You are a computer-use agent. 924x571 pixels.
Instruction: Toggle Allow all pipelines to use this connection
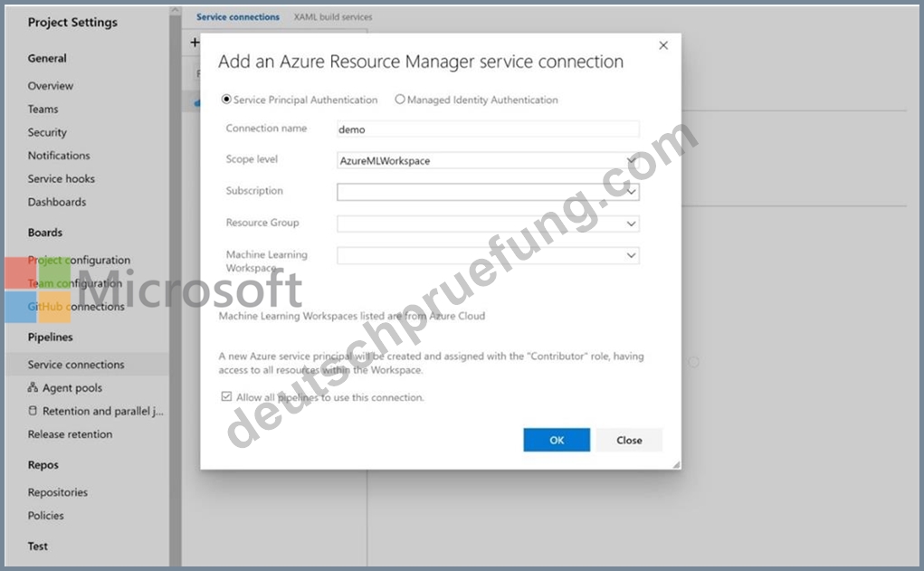(x=226, y=396)
